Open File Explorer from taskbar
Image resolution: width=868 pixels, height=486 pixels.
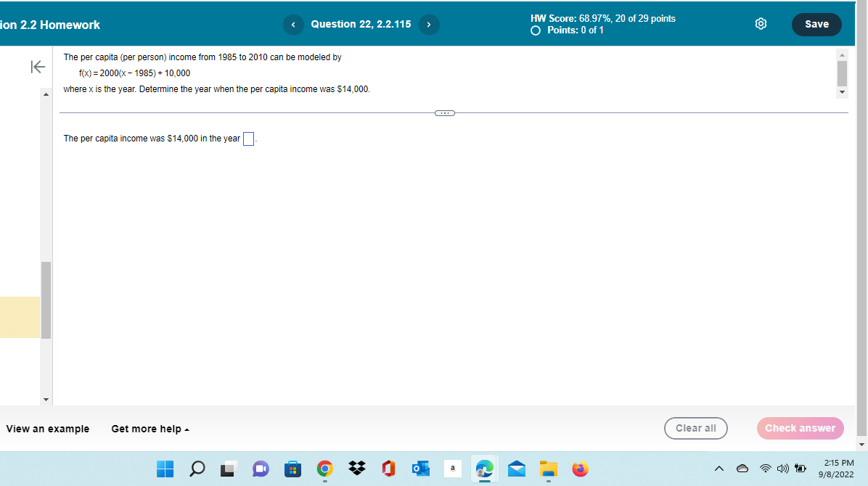click(x=549, y=469)
